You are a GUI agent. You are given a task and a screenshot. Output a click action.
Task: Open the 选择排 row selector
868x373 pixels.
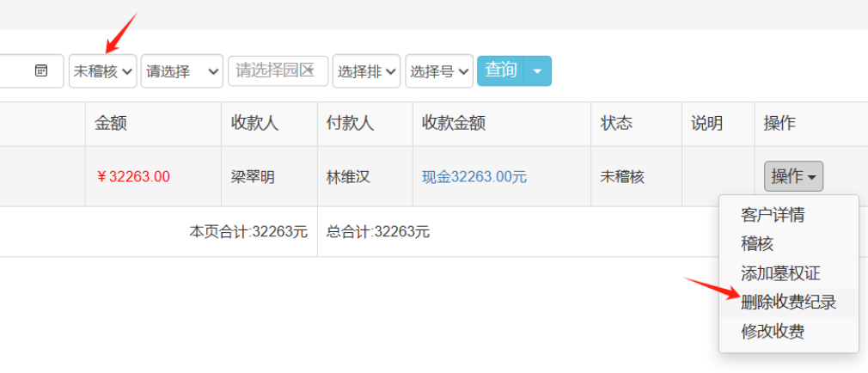pyautogui.click(x=367, y=71)
